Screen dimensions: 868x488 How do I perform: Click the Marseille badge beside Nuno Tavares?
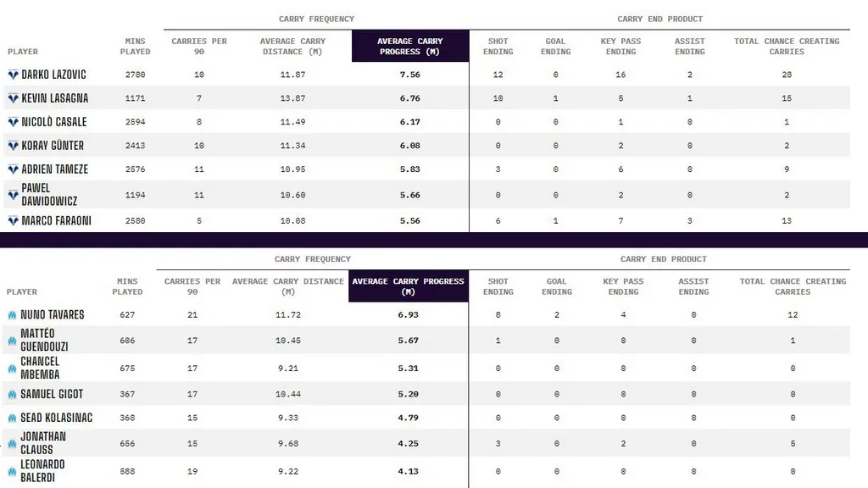[x=12, y=315]
